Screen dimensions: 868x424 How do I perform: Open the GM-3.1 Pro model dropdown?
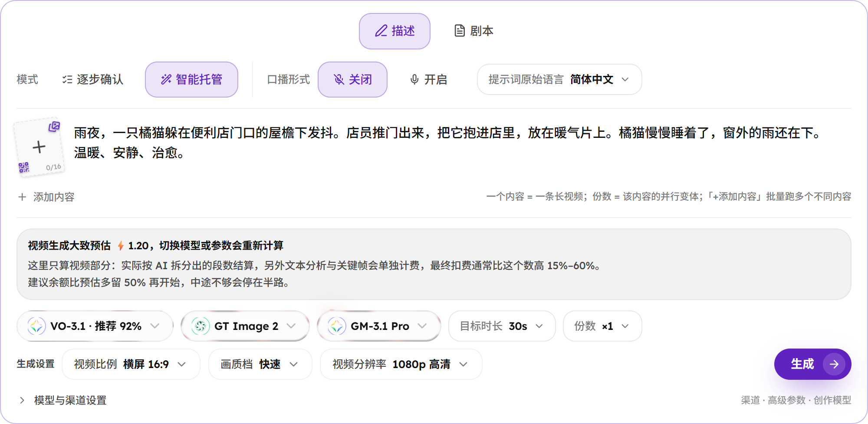pos(379,326)
